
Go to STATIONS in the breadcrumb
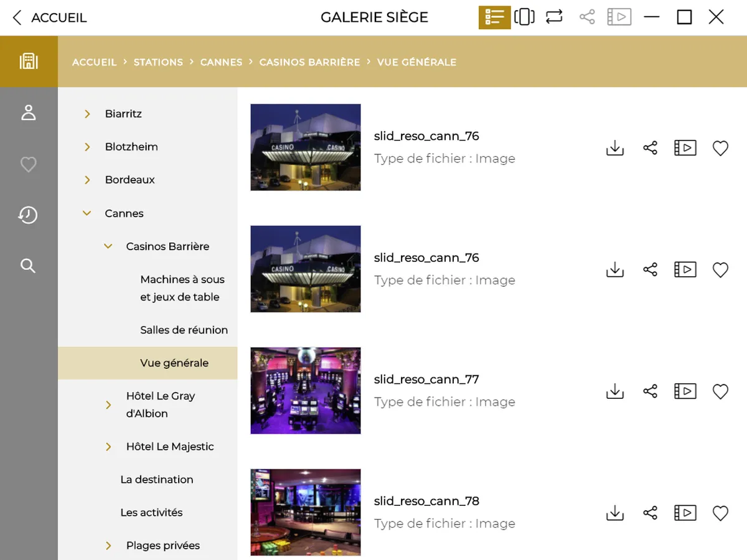(x=158, y=62)
